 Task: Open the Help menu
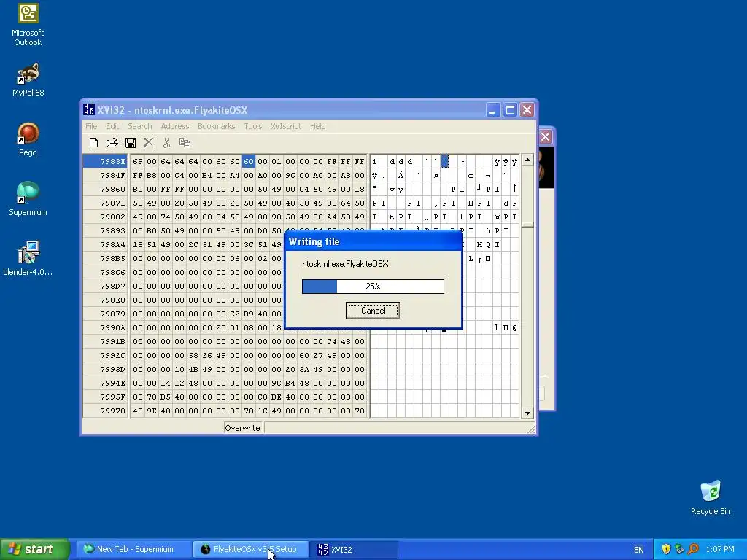(318, 126)
